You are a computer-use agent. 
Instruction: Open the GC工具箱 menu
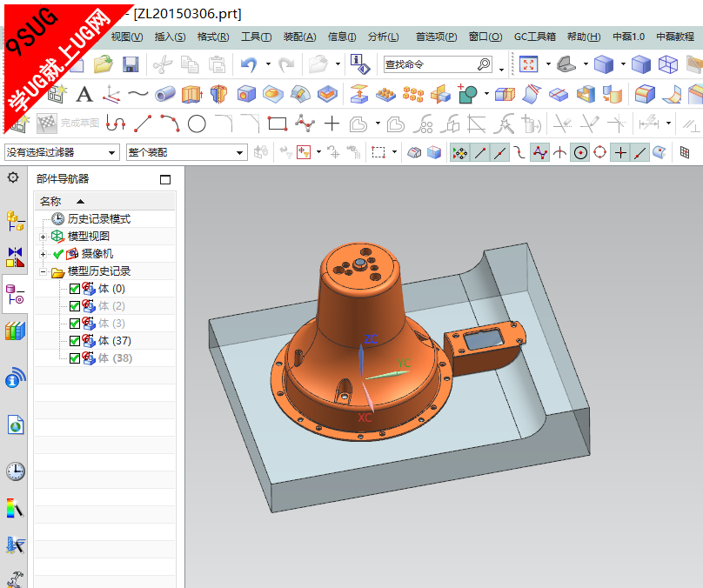pos(535,37)
